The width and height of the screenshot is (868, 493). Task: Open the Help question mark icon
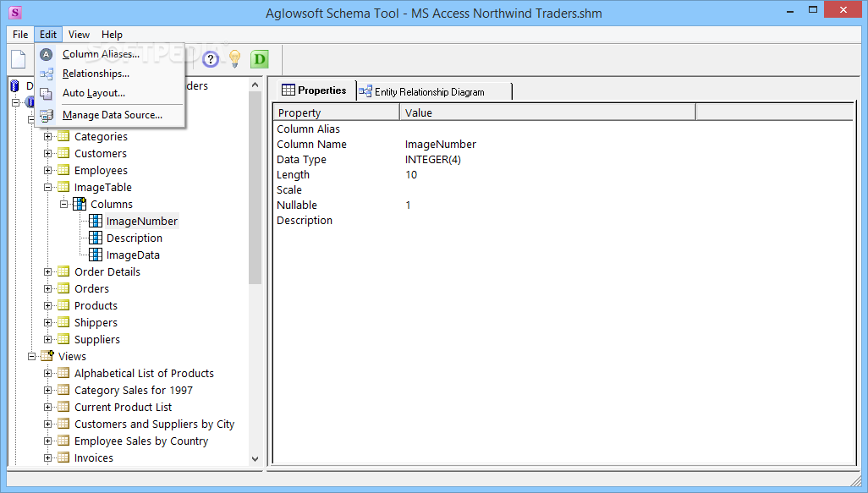pyautogui.click(x=211, y=59)
